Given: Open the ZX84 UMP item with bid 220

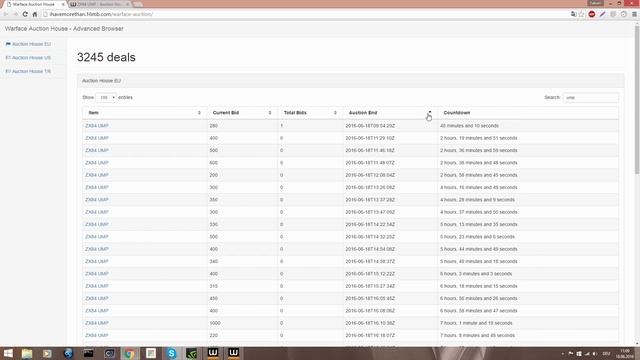Looking at the screenshot, I should (x=97, y=336).
